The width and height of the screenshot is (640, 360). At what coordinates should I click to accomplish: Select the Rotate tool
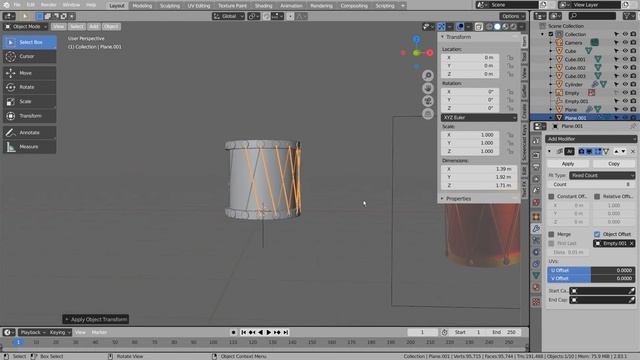29,87
